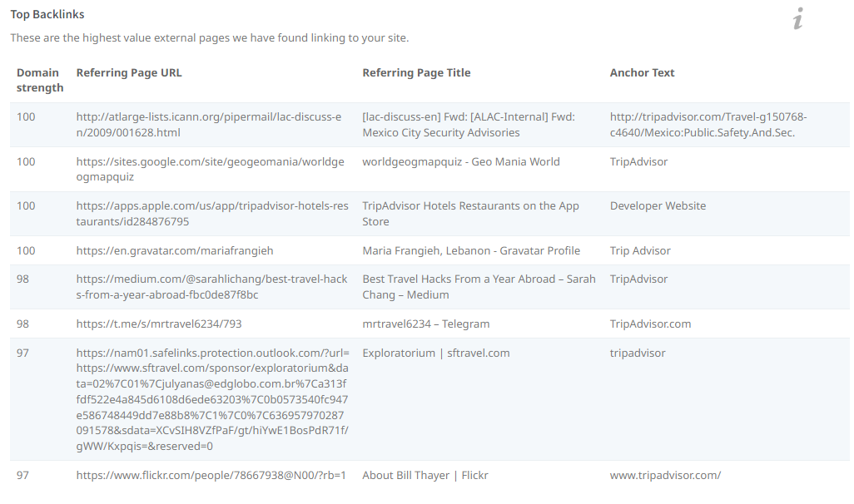Click TripAdvisor anchor in Geo Mania row
Viewport: 854px width, 504px height.
[638, 161]
